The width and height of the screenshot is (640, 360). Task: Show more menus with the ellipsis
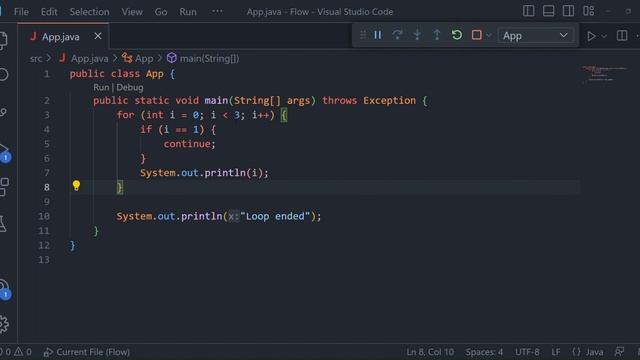[x=217, y=11]
